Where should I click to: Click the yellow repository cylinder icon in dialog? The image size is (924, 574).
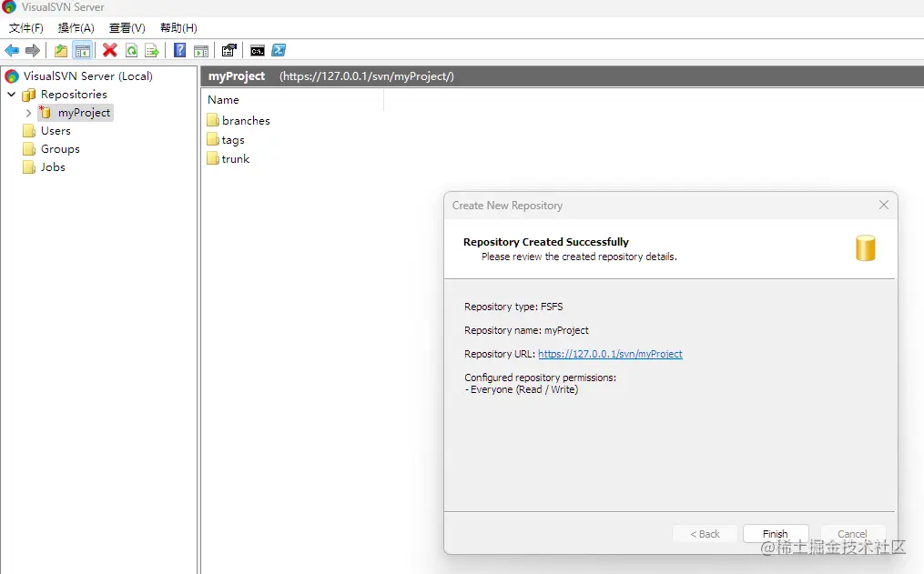pyautogui.click(x=865, y=247)
